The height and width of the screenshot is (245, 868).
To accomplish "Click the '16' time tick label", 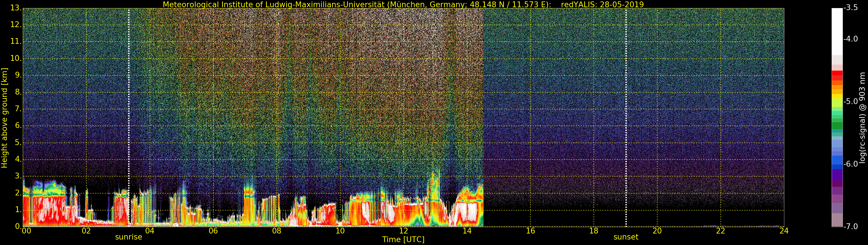I will click(530, 231).
